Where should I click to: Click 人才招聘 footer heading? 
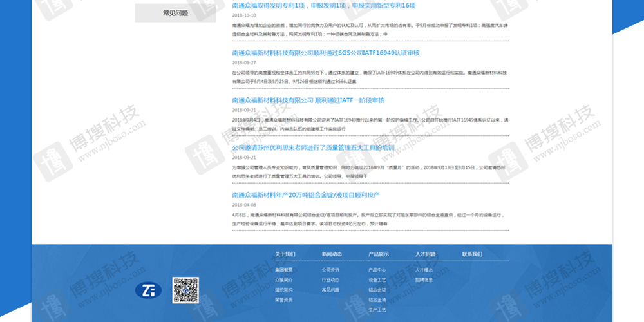[425, 254]
